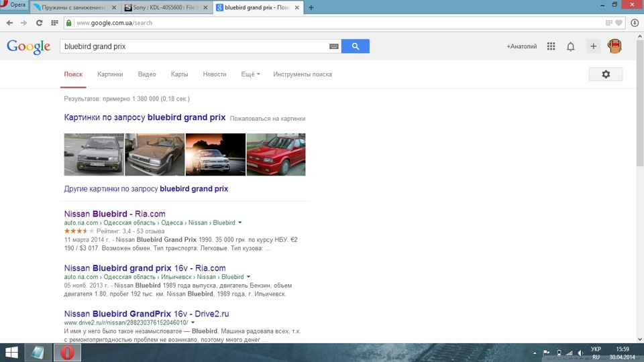The width and height of the screenshot is (644, 362).
Task: Open the Opera menu button
Action: 13,5
